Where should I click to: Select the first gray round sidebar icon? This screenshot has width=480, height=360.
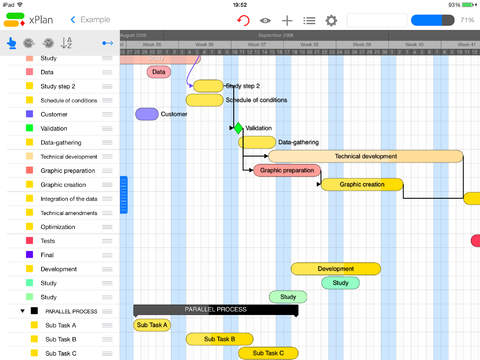click(29, 43)
